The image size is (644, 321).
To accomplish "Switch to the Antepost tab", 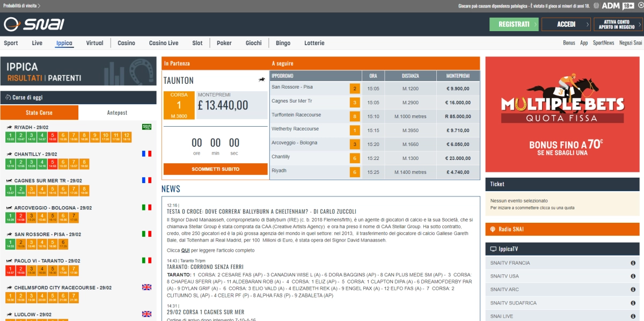I will coord(118,113).
